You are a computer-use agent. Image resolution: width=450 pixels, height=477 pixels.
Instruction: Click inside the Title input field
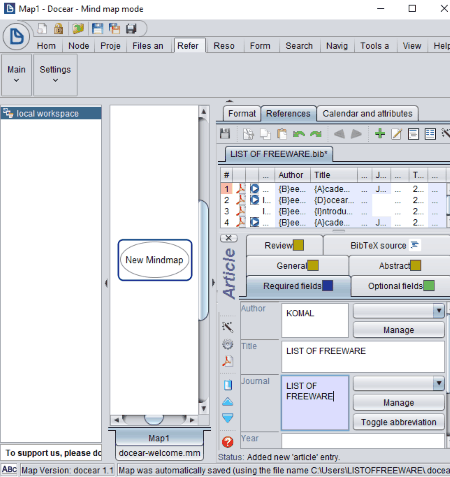pos(363,356)
